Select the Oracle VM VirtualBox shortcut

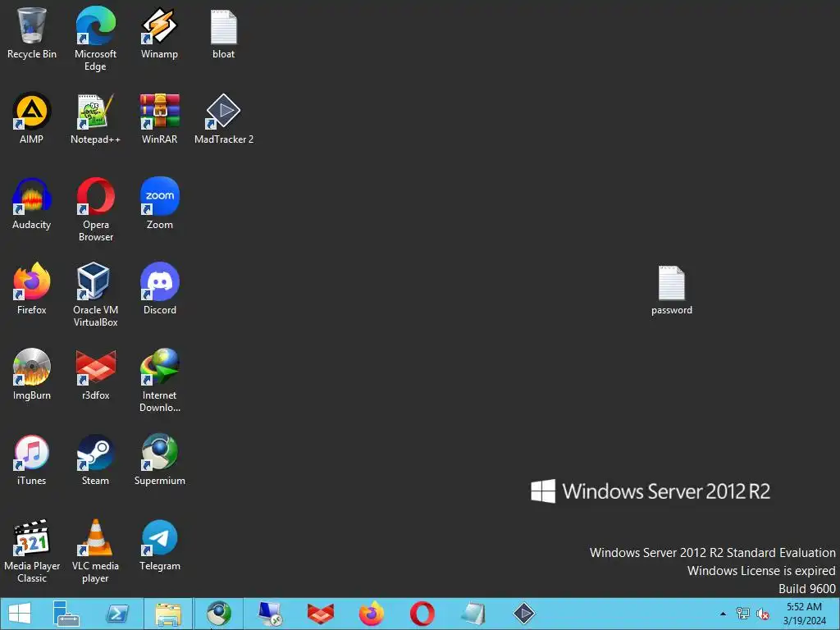coord(95,294)
